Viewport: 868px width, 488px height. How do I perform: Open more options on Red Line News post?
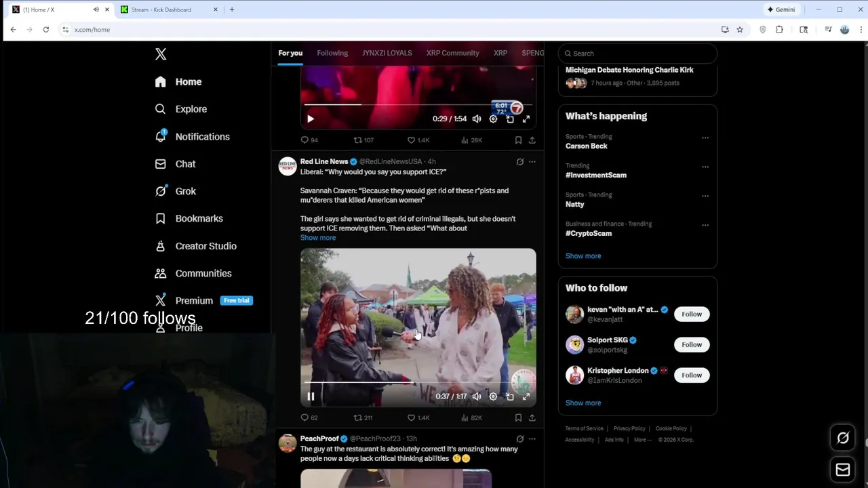(532, 162)
